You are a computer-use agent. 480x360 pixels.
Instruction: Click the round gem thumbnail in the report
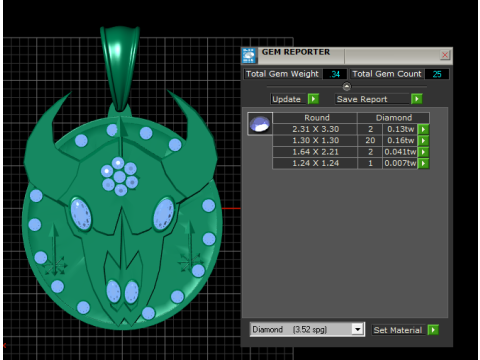click(x=260, y=124)
